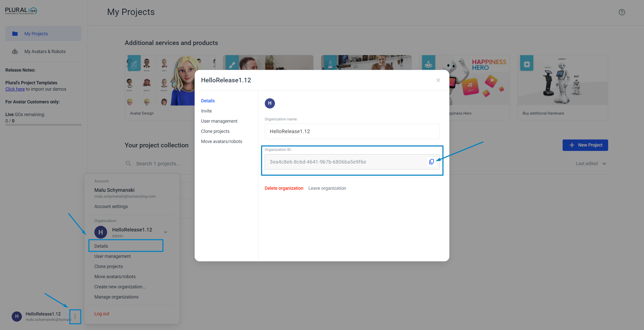Open the help question-mark icon
Image resolution: width=644 pixels, height=330 pixels.
pos(622,12)
